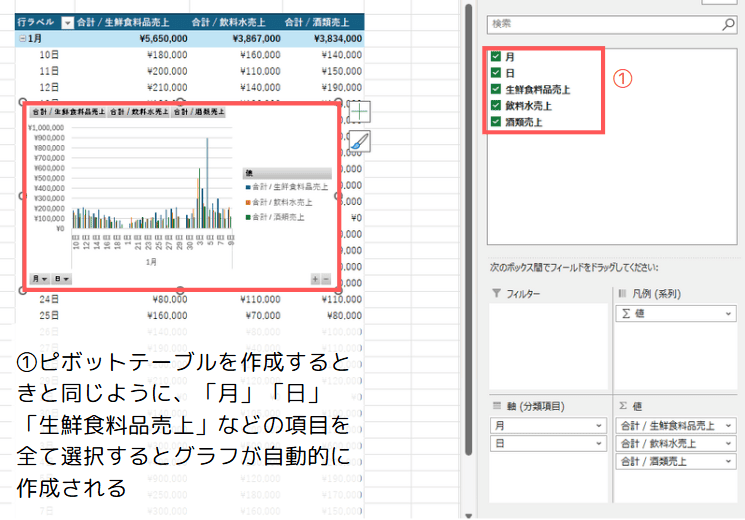Open the 行ラベル filter dropdown
Image resolution: width=745 pixels, height=520 pixels.
pyautogui.click(x=68, y=22)
